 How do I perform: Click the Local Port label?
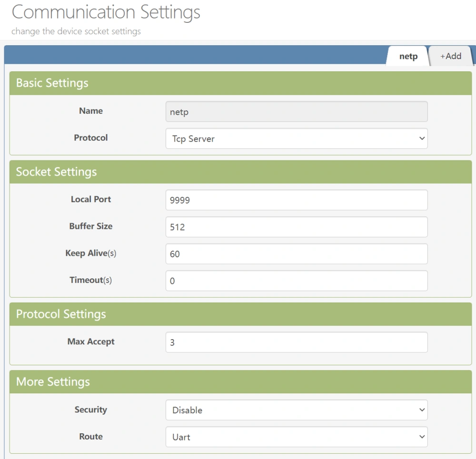coord(91,199)
